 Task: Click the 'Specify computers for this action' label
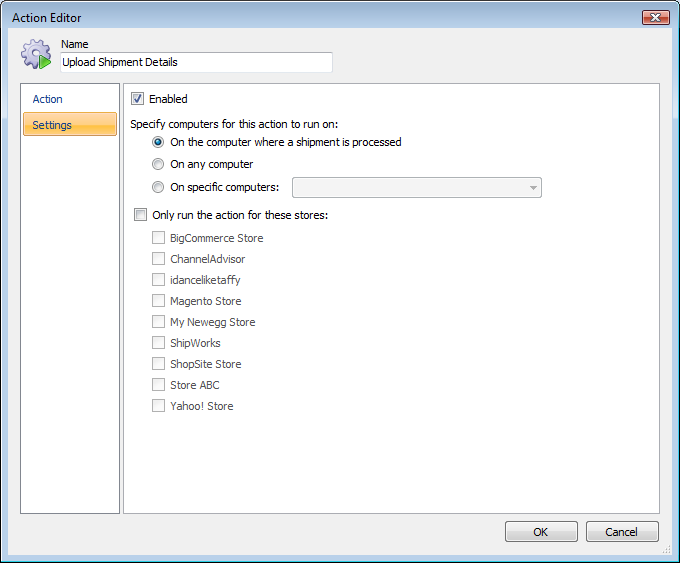[x=234, y=124]
